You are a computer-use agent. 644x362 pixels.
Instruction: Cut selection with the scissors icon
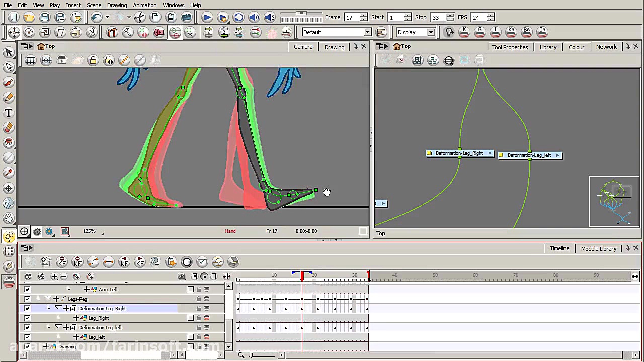tap(140, 18)
